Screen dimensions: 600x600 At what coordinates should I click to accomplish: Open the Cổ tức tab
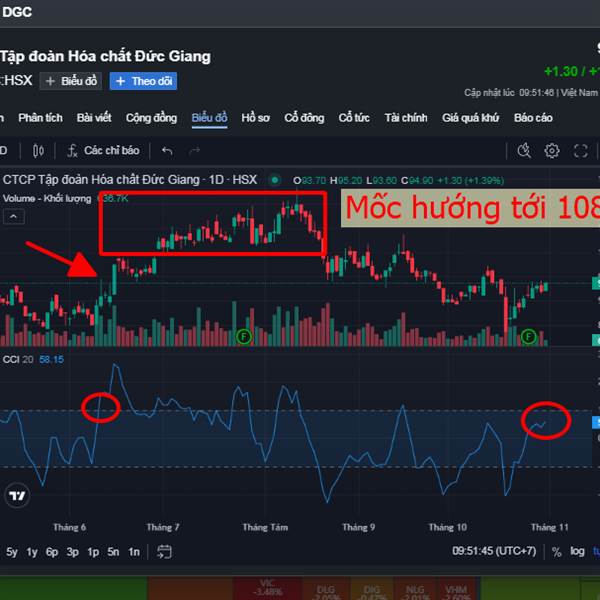tap(354, 118)
